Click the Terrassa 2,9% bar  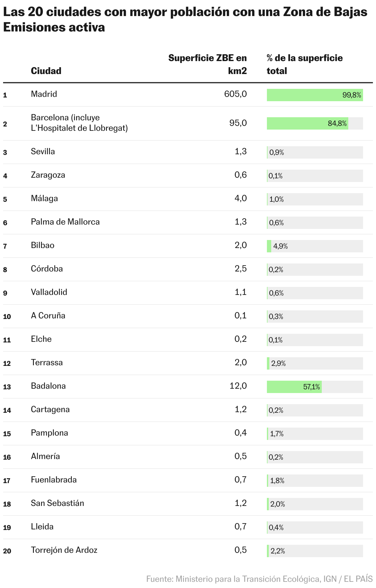point(268,363)
